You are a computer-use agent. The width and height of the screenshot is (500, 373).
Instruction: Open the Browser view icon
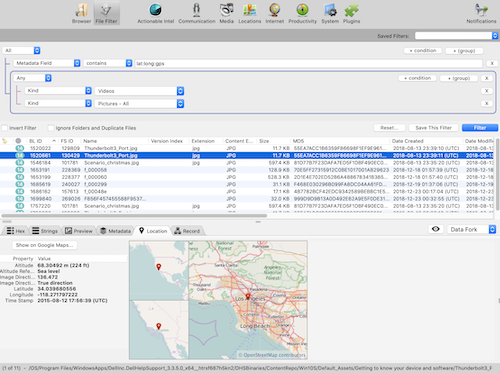[81, 13]
